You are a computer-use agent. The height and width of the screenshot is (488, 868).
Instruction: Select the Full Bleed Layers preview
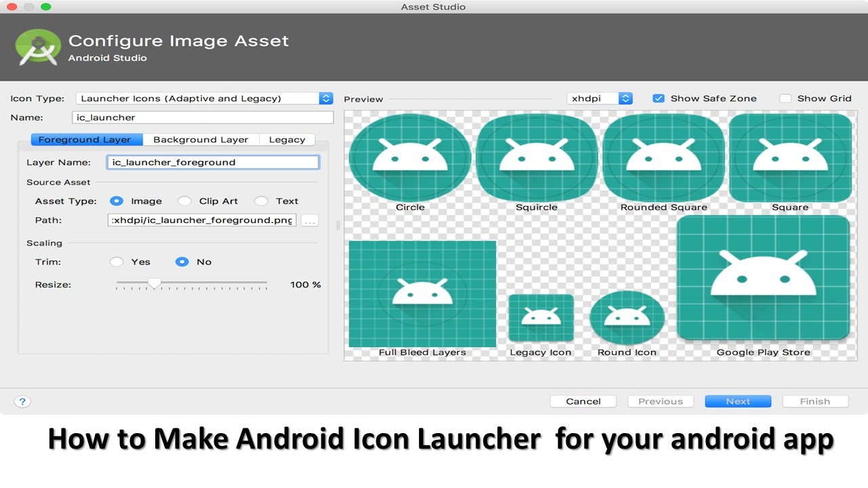(422, 293)
